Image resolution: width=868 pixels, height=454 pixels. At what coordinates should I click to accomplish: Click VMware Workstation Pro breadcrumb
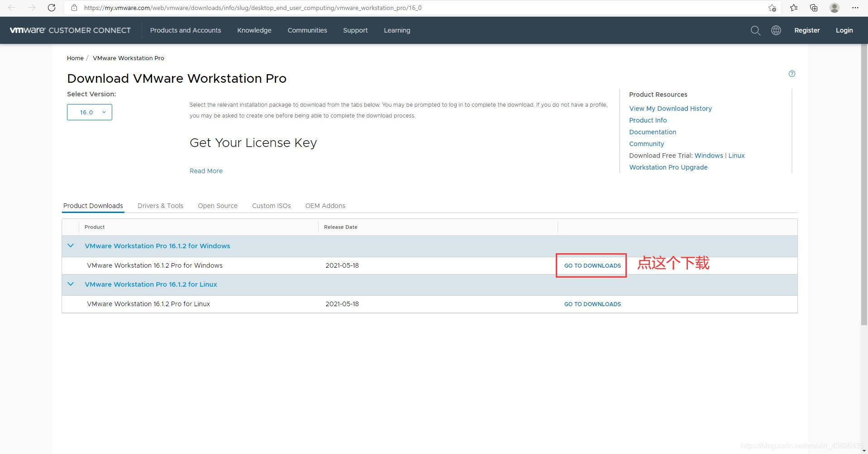(129, 58)
